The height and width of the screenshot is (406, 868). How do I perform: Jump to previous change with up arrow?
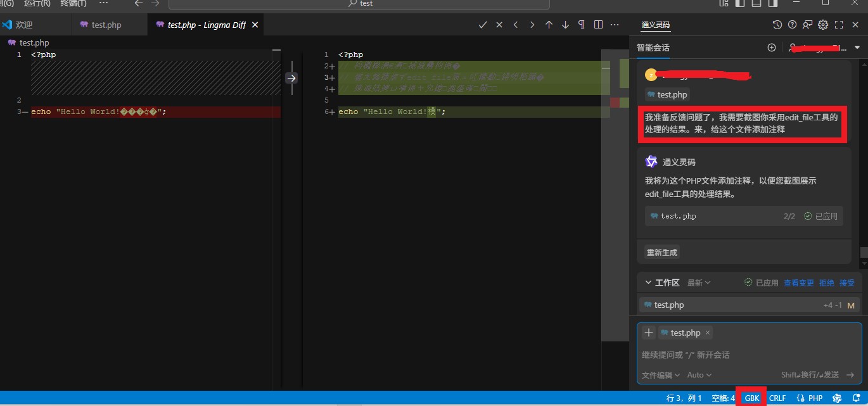[549, 25]
